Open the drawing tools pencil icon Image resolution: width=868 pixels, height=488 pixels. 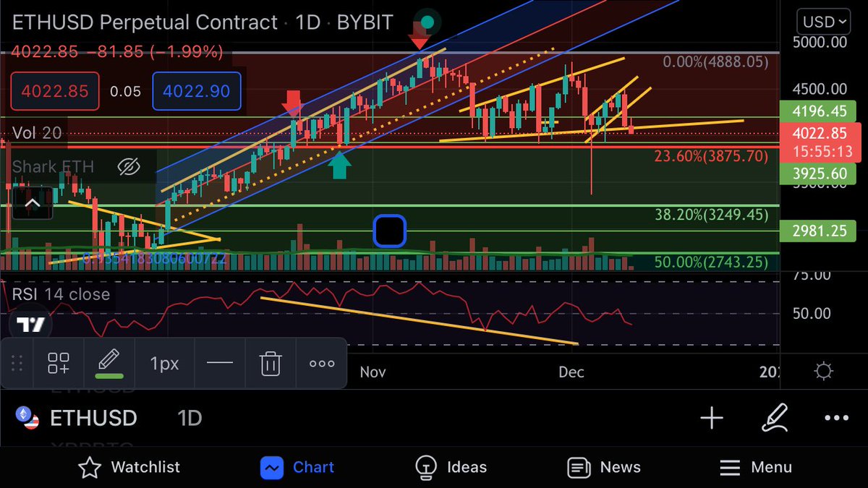tap(774, 417)
